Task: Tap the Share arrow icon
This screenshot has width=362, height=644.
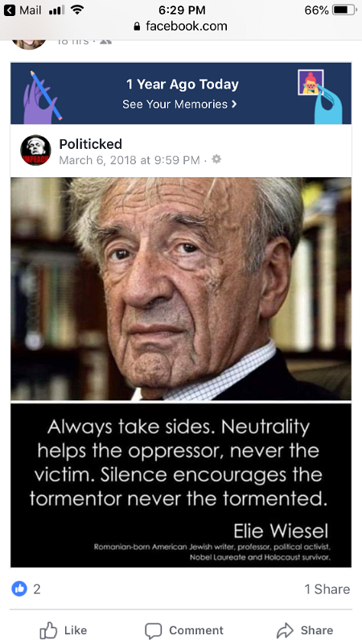Action: click(286, 630)
